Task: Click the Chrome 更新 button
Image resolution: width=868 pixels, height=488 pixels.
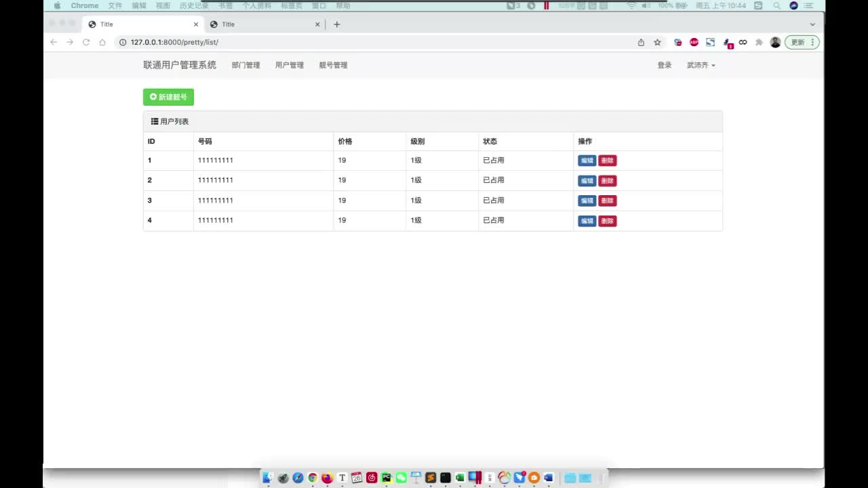Action: point(802,42)
